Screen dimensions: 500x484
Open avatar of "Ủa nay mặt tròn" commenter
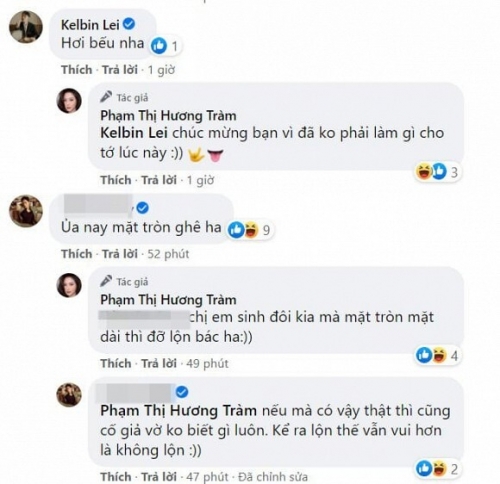pyautogui.click(x=26, y=211)
